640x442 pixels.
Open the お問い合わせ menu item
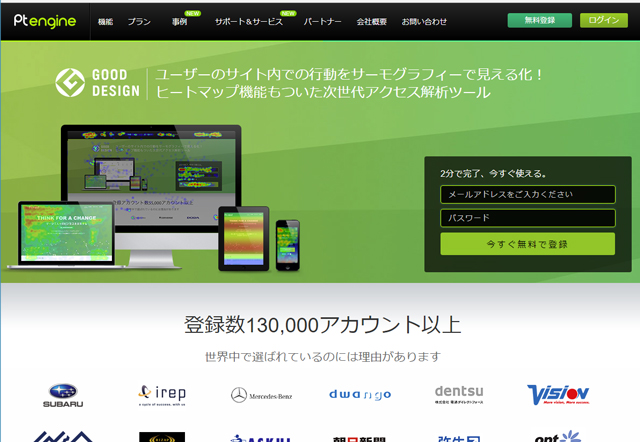coord(424,22)
